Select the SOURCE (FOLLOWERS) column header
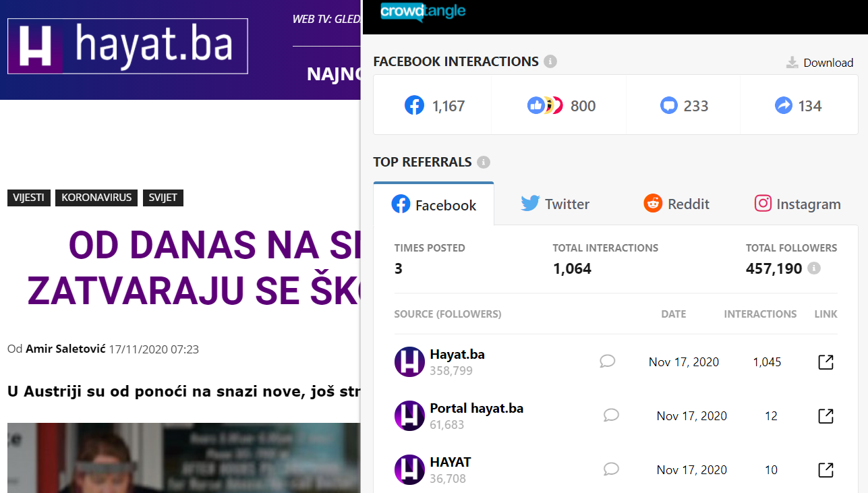 448,314
